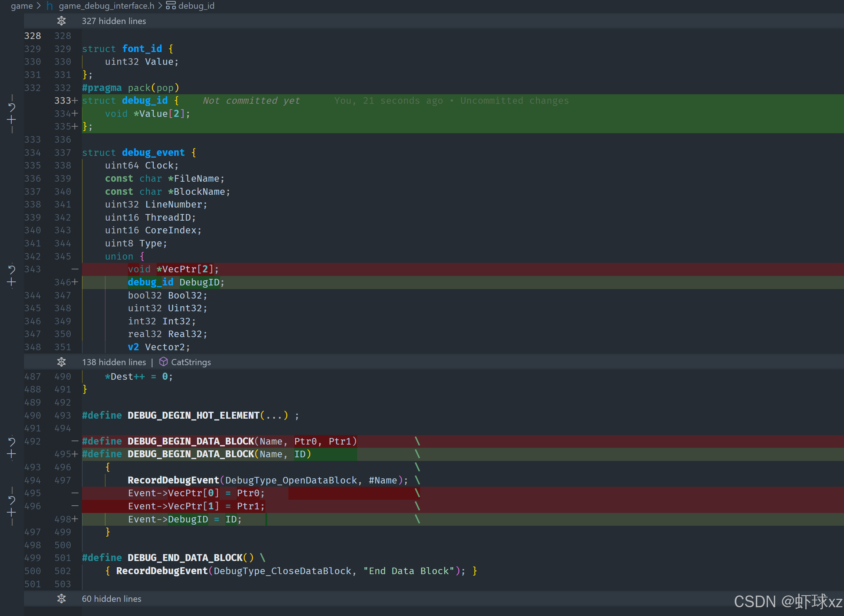Open the debug_id symbol breadcrumb
The width and height of the screenshot is (844, 616).
[196, 5]
